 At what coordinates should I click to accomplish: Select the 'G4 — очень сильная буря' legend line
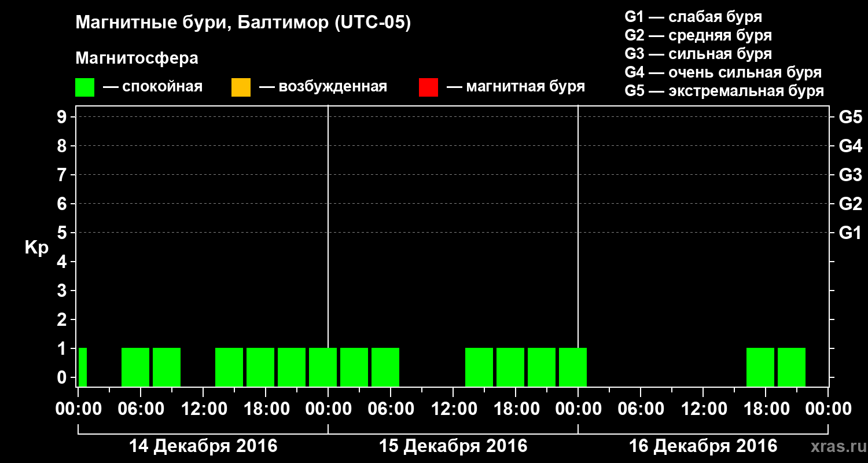pos(723,72)
